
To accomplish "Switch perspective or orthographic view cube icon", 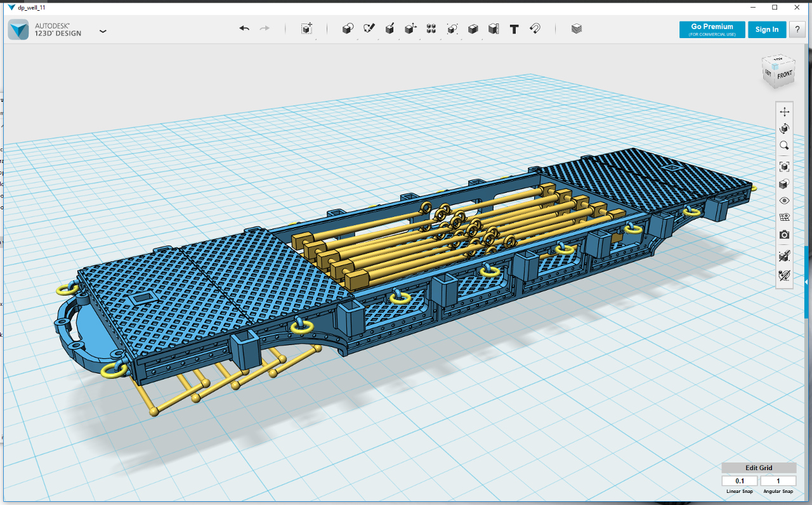I will pos(785,184).
